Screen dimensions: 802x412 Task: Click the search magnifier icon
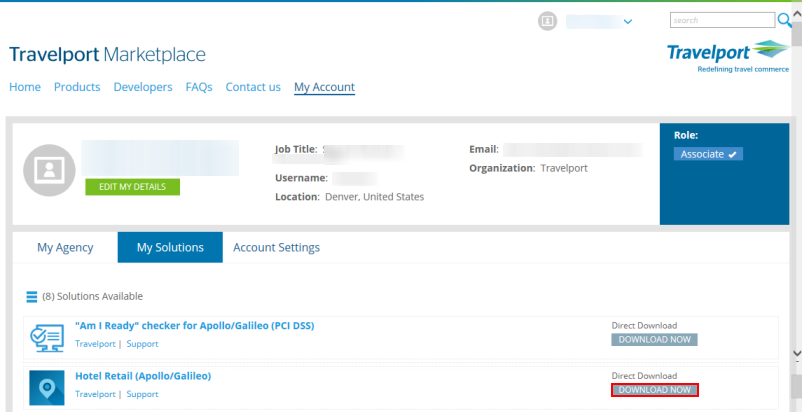tap(784, 20)
